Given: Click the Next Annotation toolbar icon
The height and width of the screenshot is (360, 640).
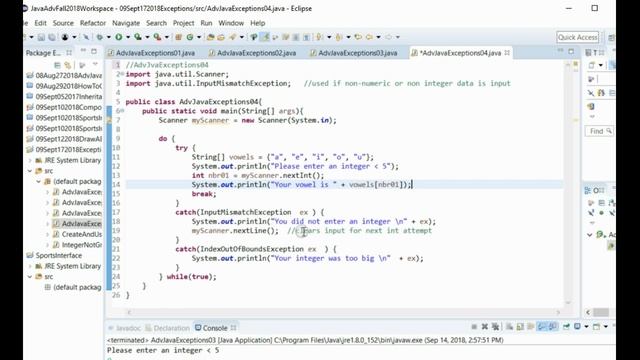Looking at the screenshot, I should [319, 37].
